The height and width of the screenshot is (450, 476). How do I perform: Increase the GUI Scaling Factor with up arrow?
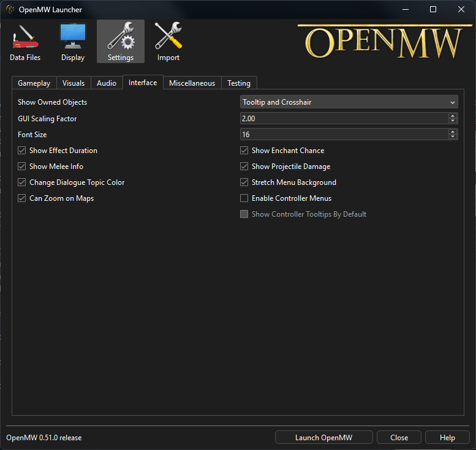(x=452, y=116)
